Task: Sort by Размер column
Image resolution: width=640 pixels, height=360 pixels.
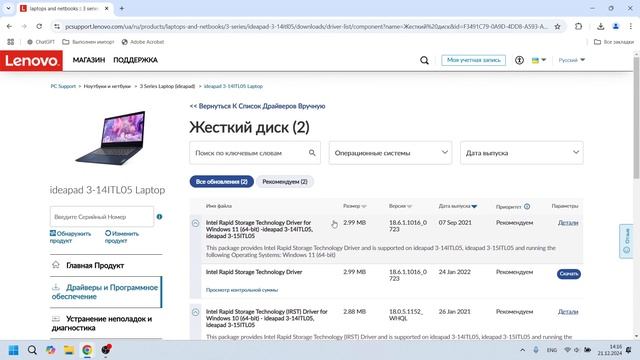Action: (x=354, y=206)
